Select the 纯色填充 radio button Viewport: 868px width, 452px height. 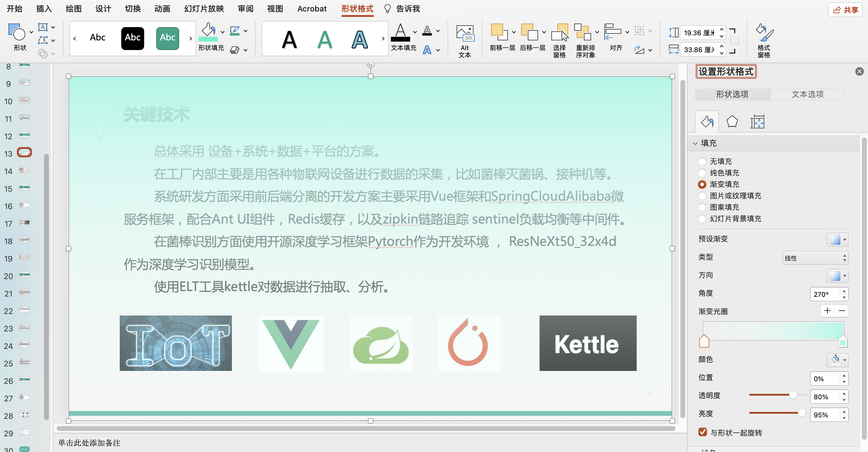click(702, 173)
